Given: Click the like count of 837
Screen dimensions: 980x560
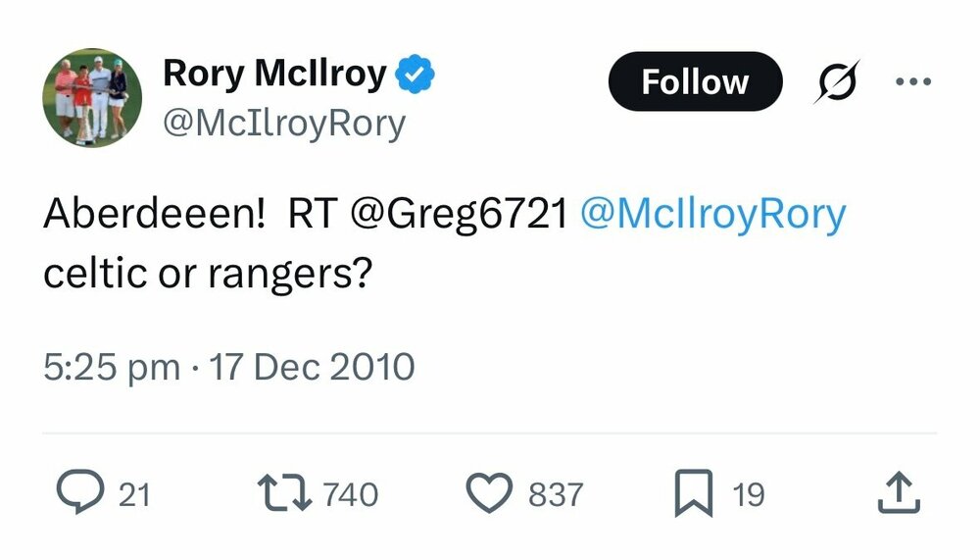Looking at the screenshot, I should [x=556, y=494].
